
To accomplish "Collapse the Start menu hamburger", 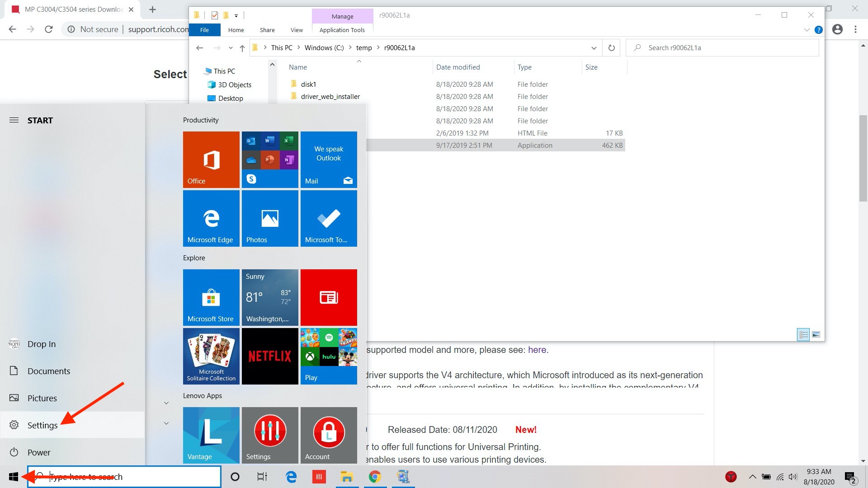I will pyautogui.click(x=14, y=120).
